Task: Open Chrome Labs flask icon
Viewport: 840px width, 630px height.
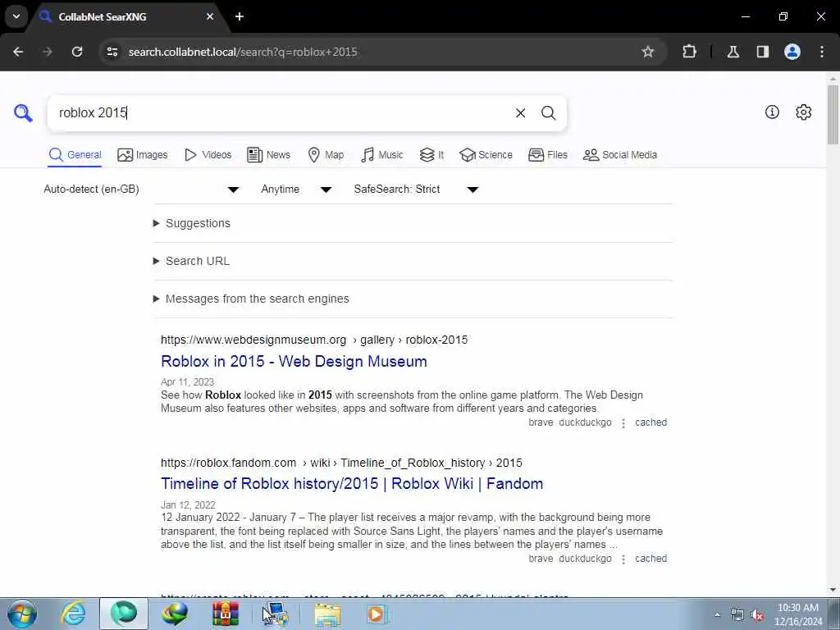Action: 733,52
